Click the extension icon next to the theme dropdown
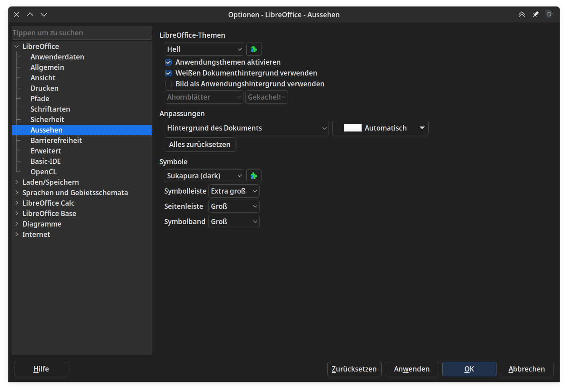The height and width of the screenshot is (392, 568). [x=253, y=49]
